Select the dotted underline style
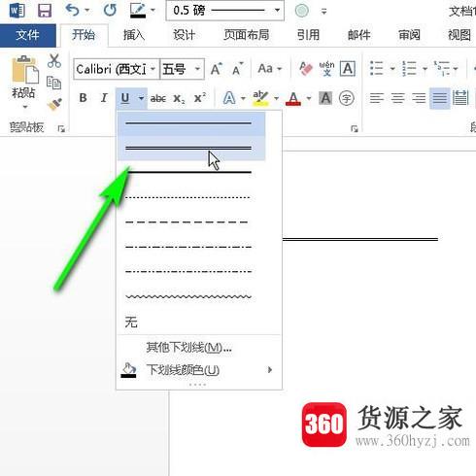 point(191,197)
